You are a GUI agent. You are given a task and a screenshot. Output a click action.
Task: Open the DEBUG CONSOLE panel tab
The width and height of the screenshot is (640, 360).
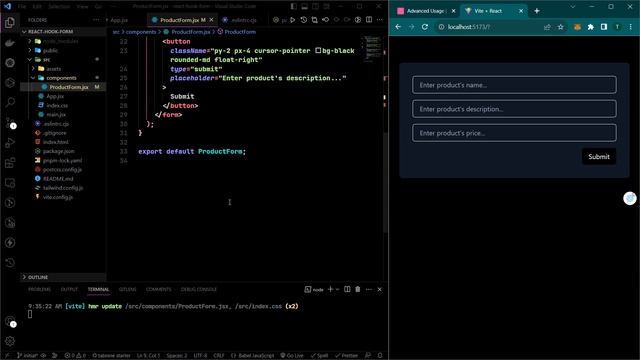(199, 289)
